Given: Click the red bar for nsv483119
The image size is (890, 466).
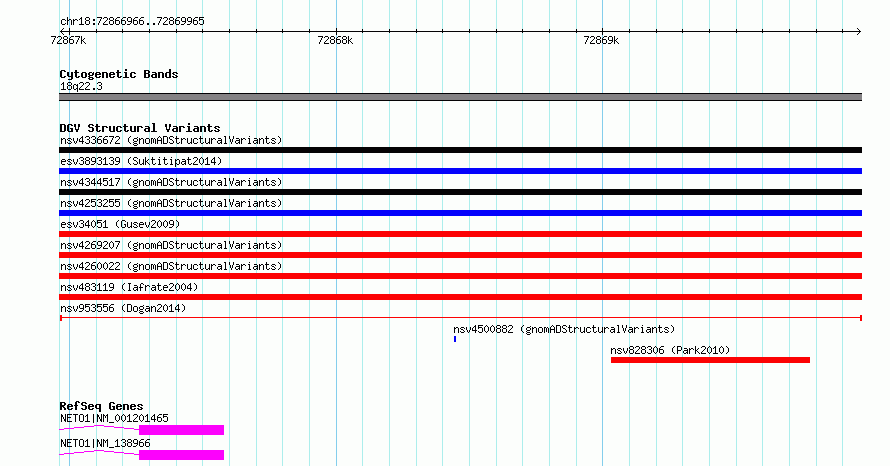Looking at the screenshot, I should pos(460,297).
